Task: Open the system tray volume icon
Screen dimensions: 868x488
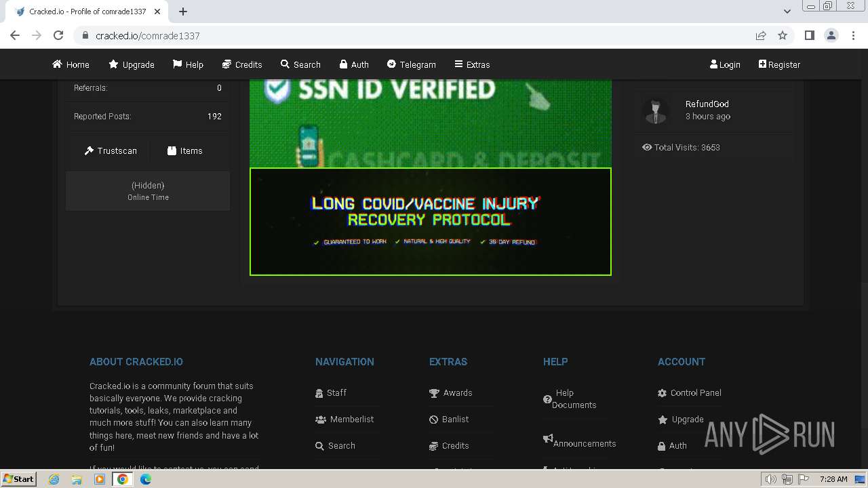Action: coord(771,479)
